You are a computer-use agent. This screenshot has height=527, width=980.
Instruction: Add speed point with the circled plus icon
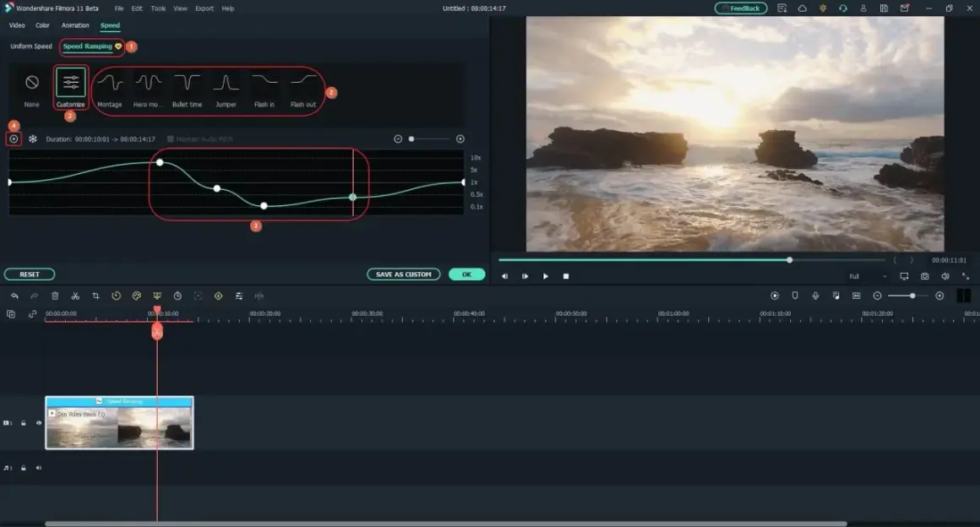coord(14,139)
